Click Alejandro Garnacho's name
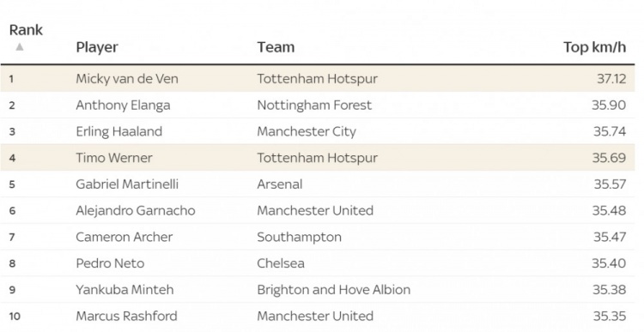The width and height of the screenshot is (644, 332). tap(136, 210)
